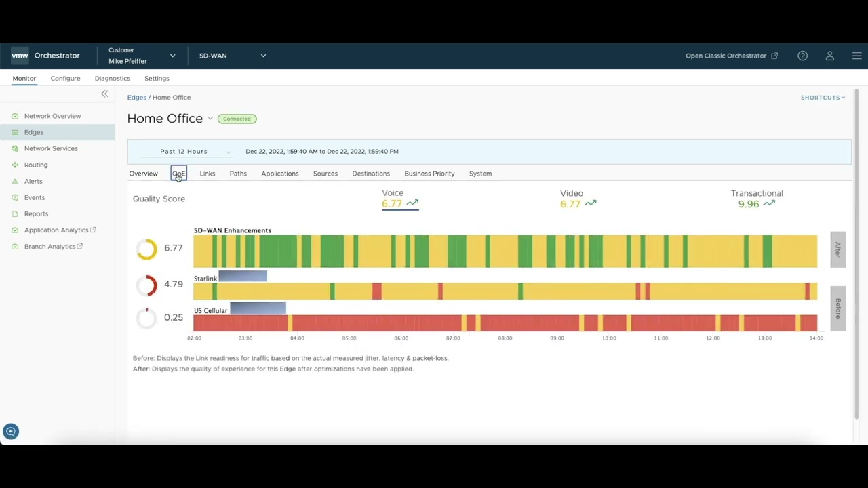Open the Customer Mike Pfeiffer dropdown
The image size is (868, 488).
click(142, 56)
